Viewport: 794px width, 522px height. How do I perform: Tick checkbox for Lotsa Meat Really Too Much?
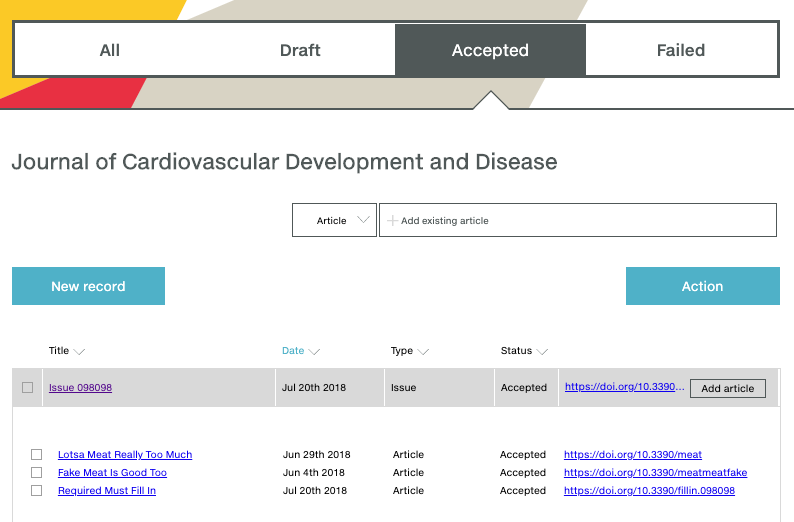[x=37, y=455]
